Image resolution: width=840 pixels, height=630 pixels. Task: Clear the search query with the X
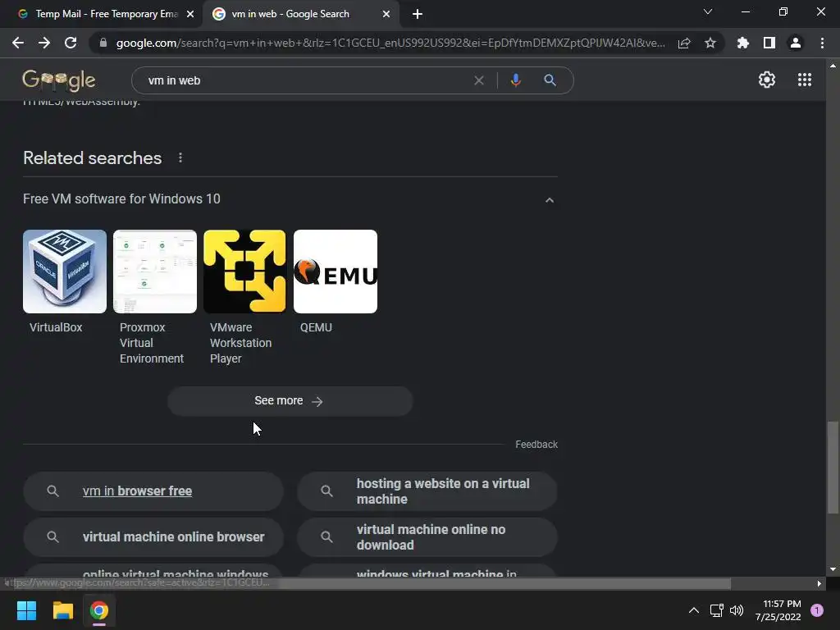click(479, 80)
